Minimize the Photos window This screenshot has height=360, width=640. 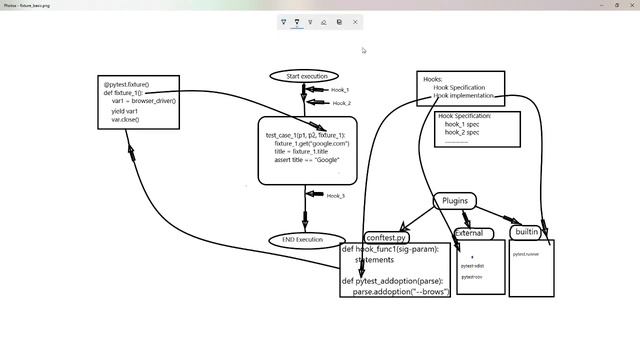pyautogui.click(x=602, y=5)
